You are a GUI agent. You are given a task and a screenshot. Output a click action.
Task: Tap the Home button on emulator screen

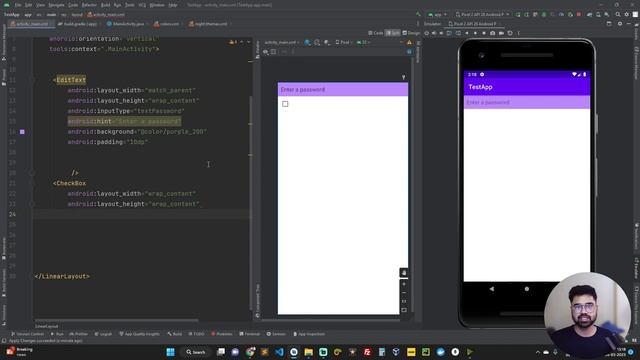tap(527, 289)
